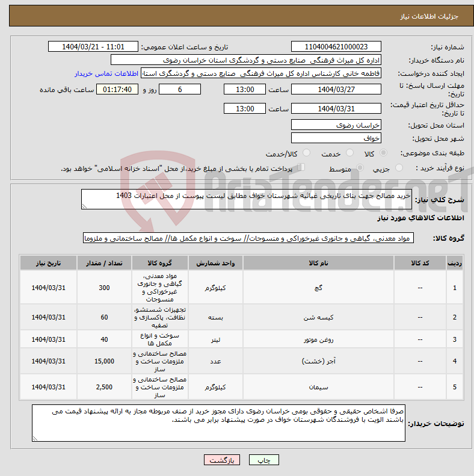Screen dimensions: 474x476
Task: Click the کد کالا column header
Action: 420,263
